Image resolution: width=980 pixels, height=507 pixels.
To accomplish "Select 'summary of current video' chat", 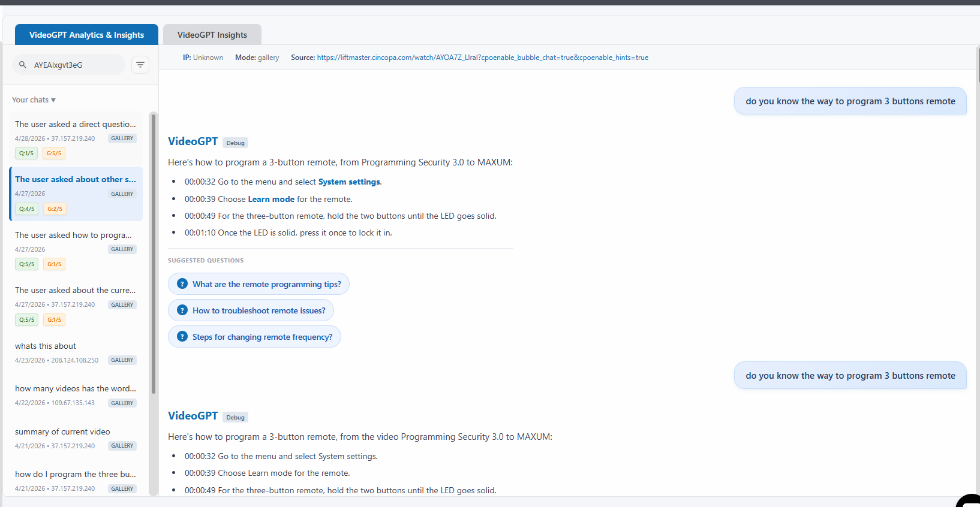I will [76, 438].
